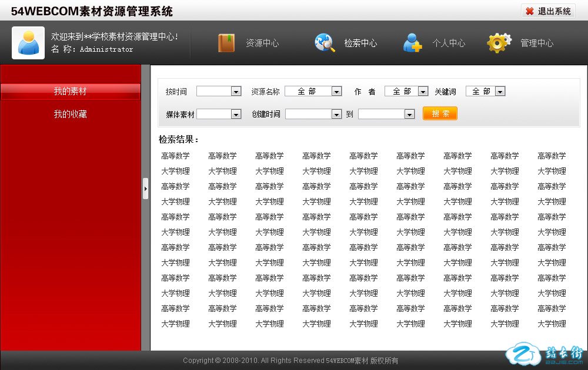Open the end date dropdown after 到
The width and height of the screenshot is (588, 370).
point(386,115)
